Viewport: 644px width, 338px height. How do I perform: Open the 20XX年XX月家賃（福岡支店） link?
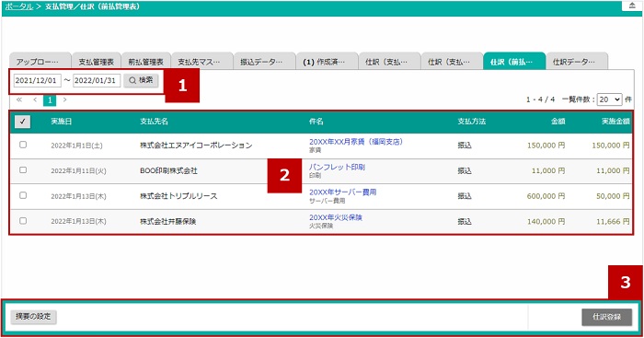(x=356, y=142)
